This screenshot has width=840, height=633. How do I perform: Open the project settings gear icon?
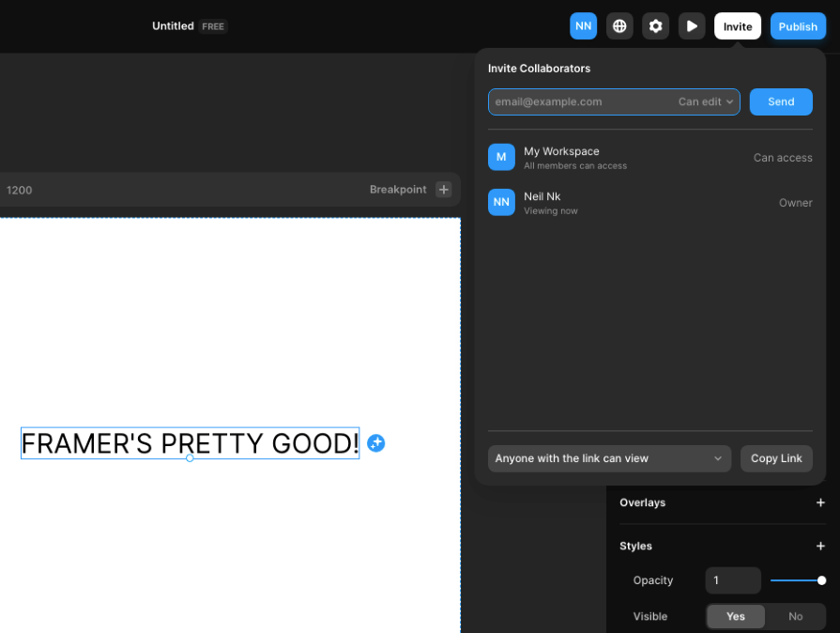[655, 25]
